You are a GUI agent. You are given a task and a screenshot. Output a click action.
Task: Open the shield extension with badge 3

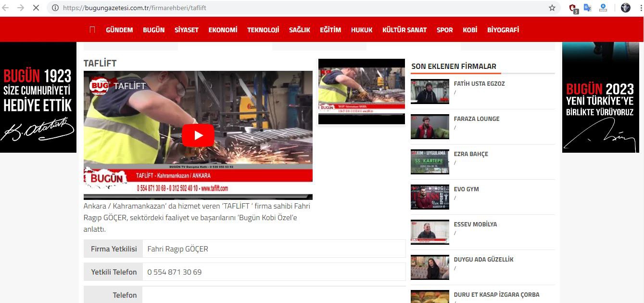[x=573, y=8]
